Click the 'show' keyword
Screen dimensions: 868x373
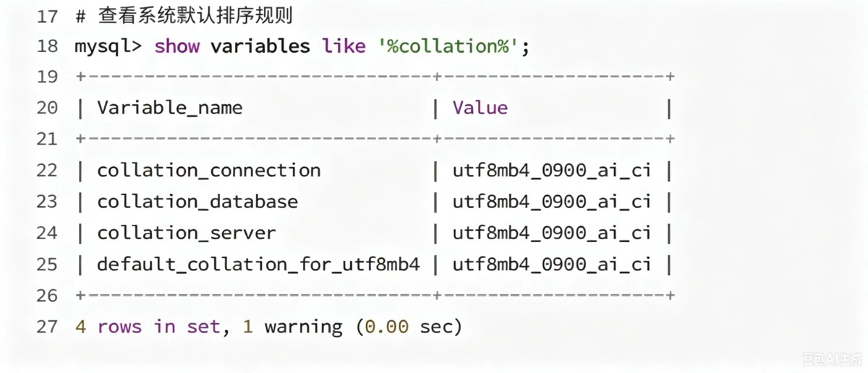point(176,46)
